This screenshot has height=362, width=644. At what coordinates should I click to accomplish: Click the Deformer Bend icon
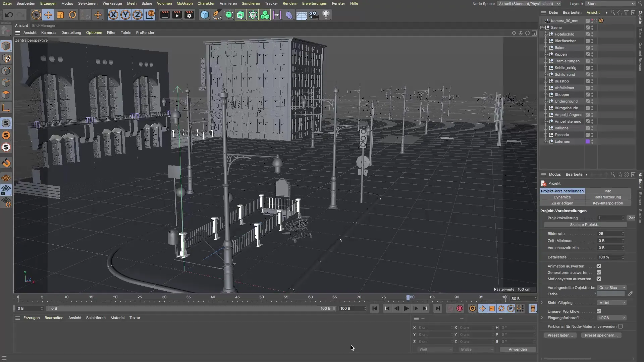(289, 15)
